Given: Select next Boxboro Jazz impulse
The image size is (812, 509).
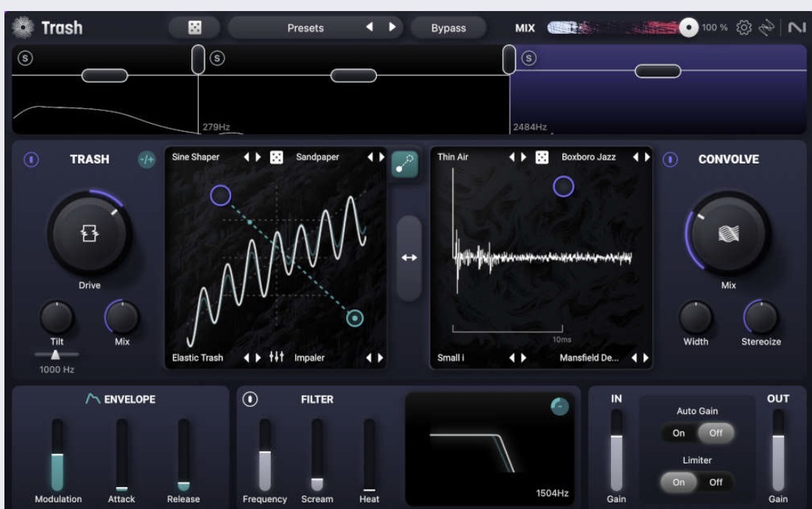Looking at the screenshot, I should (x=647, y=157).
